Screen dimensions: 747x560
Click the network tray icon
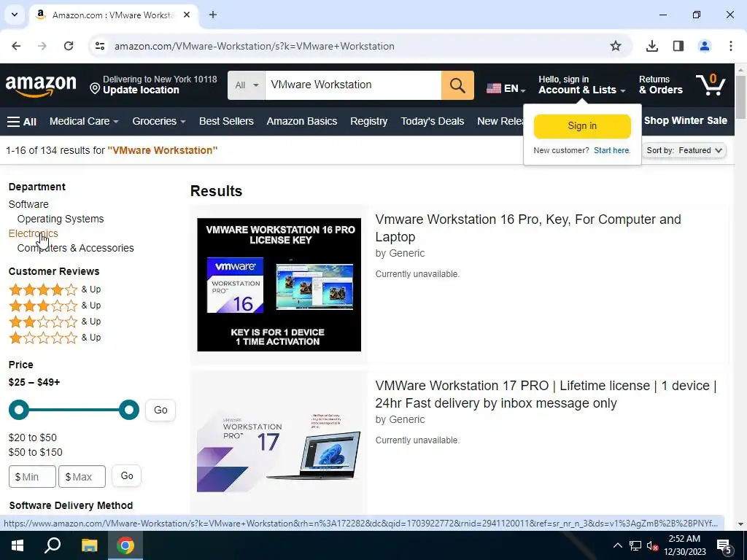pos(635,545)
